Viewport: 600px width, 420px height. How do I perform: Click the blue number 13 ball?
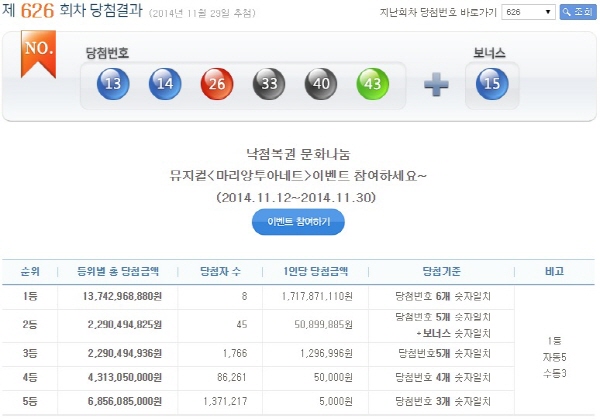tap(112, 85)
